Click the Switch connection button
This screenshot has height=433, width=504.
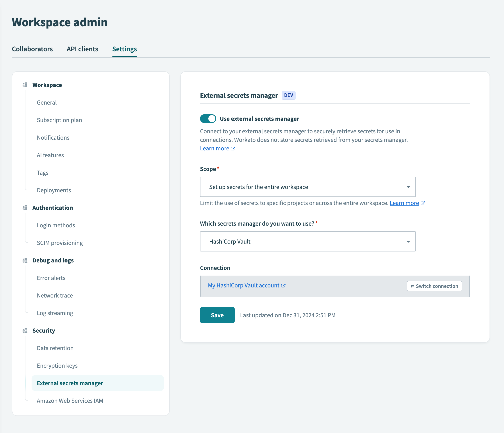click(x=434, y=286)
